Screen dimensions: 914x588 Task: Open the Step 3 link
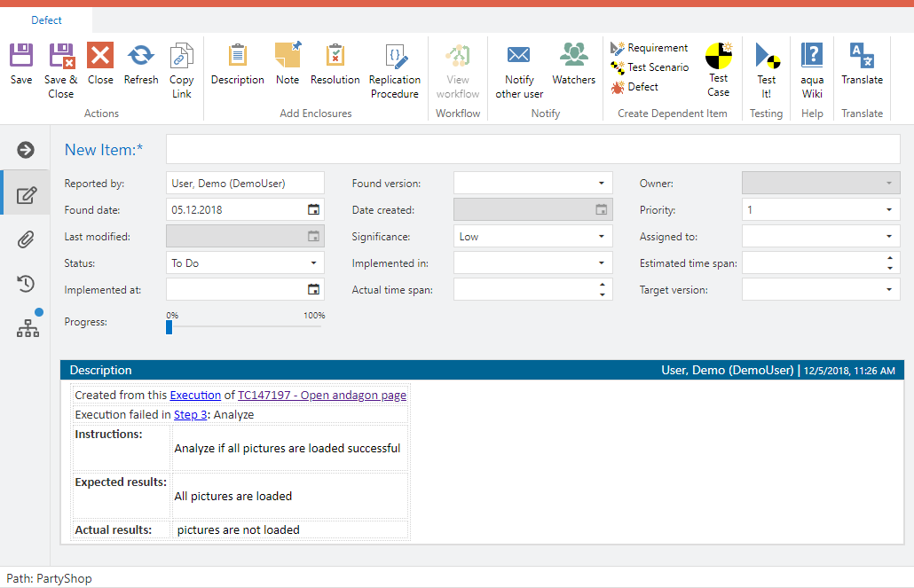click(x=190, y=415)
